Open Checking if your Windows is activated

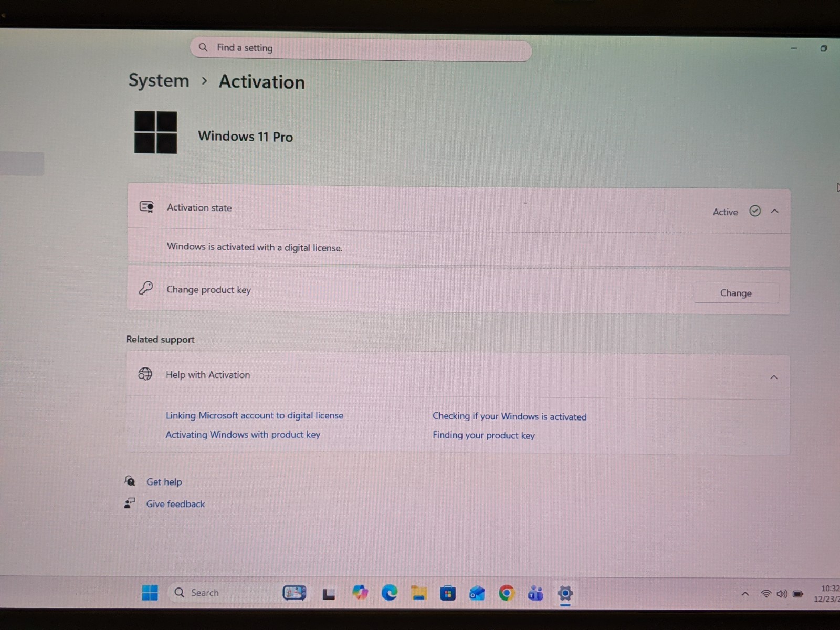510,416
